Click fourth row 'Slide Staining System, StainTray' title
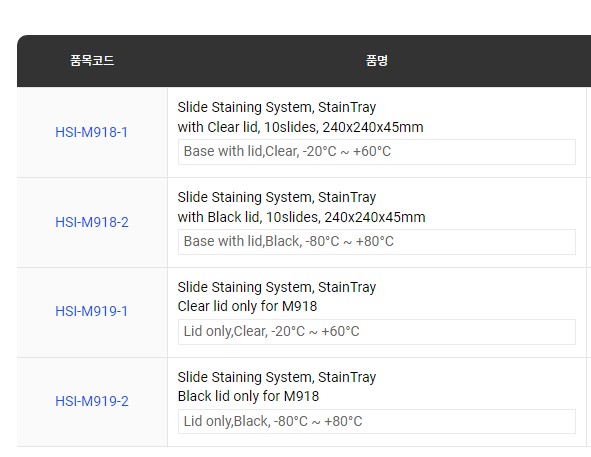This screenshot has width=591, height=457. pyautogui.click(x=277, y=377)
